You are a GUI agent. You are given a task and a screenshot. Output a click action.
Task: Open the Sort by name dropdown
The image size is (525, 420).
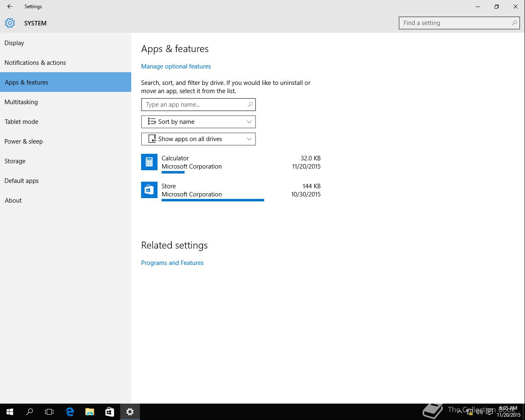(x=199, y=122)
